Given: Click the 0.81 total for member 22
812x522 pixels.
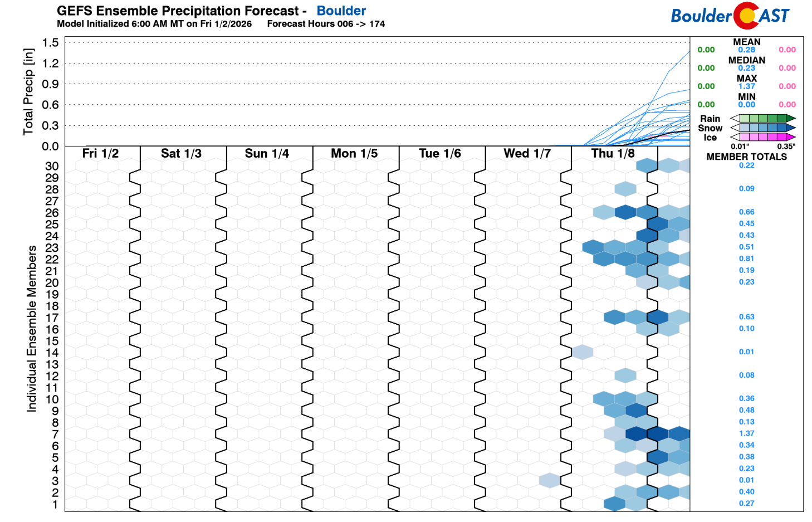Looking at the screenshot, I should 746,258.
